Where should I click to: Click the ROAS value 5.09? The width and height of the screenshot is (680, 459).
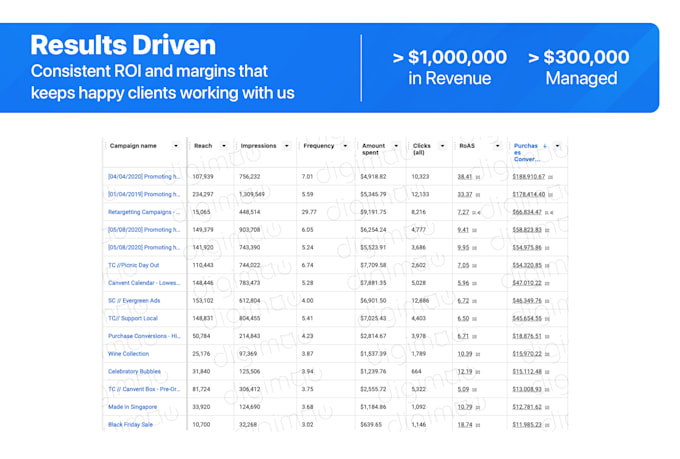point(463,389)
